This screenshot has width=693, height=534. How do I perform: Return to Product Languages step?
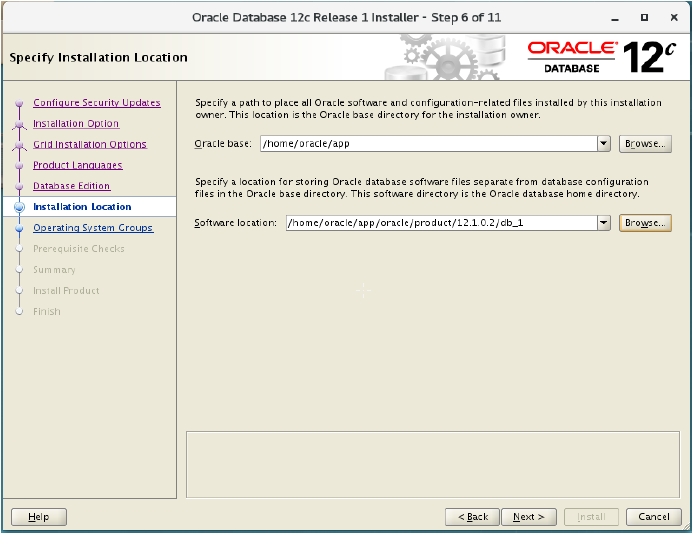click(x=78, y=165)
